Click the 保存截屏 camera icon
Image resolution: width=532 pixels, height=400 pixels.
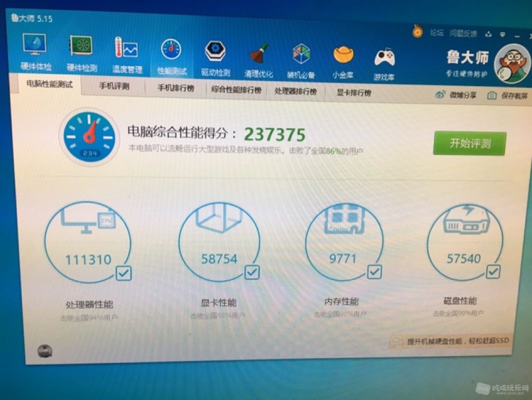point(492,95)
